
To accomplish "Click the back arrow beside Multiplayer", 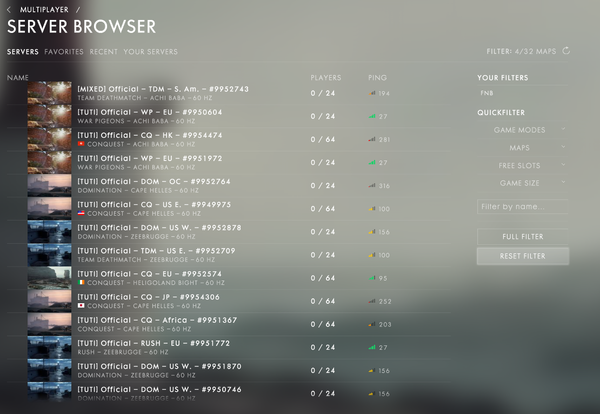I will pos(9,10).
